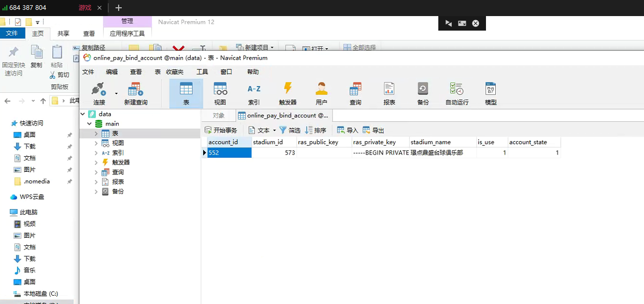Select the cell with stadium_id 573
The width and height of the screenshot is (644, 304).
(274, 153)
